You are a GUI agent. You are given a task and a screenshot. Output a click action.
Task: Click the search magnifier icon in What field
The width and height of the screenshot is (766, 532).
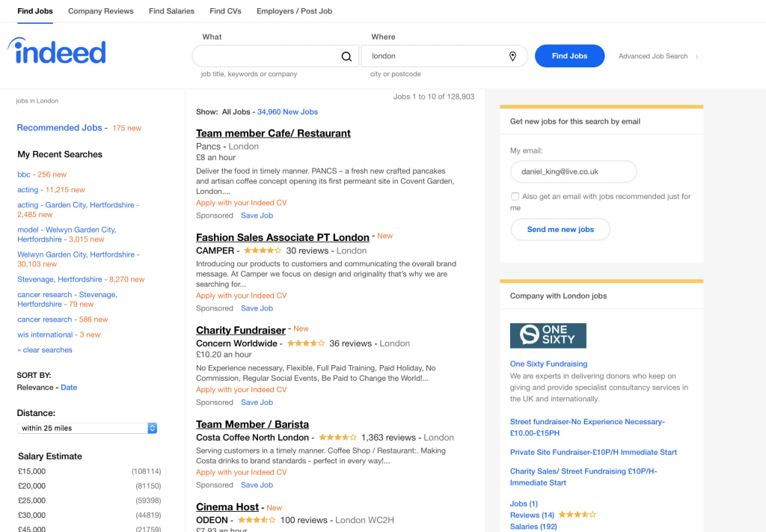(346, 57)
